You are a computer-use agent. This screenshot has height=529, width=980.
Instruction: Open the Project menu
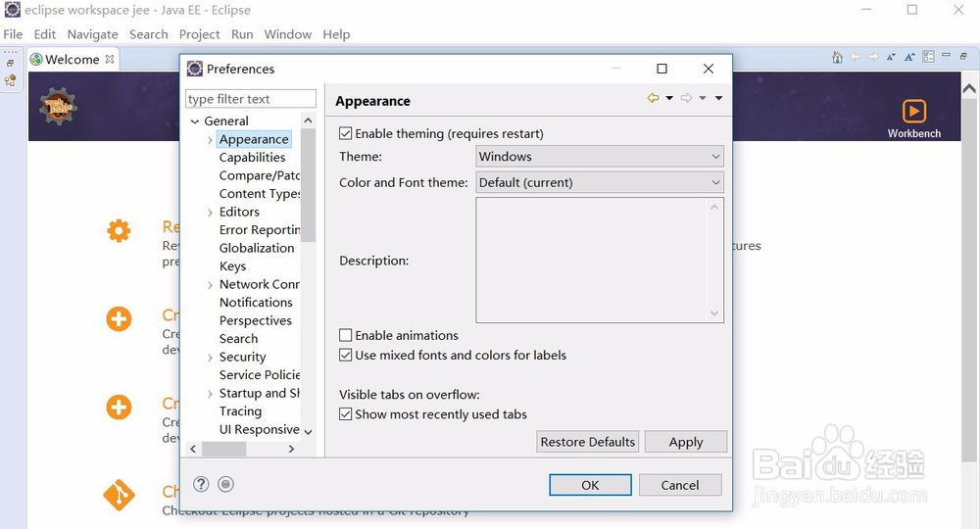pyautogui.click(x=199, y=34)
